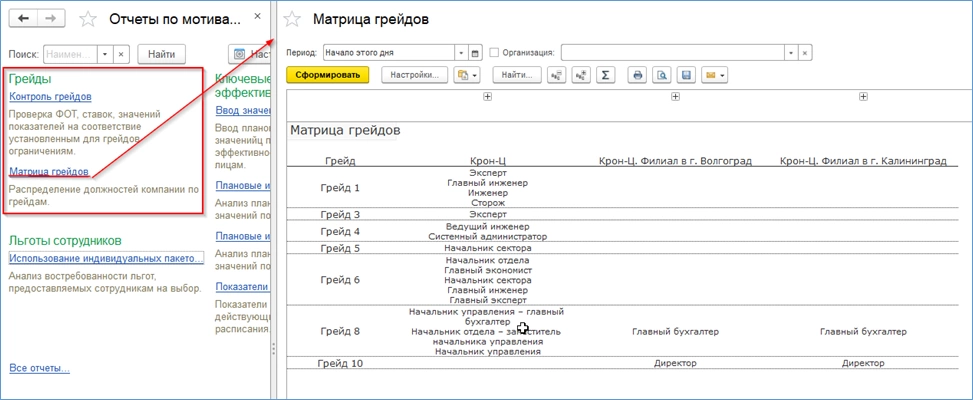Open the partially visible Показатели link
973x400 pixels.
click(x=242, y=287)
